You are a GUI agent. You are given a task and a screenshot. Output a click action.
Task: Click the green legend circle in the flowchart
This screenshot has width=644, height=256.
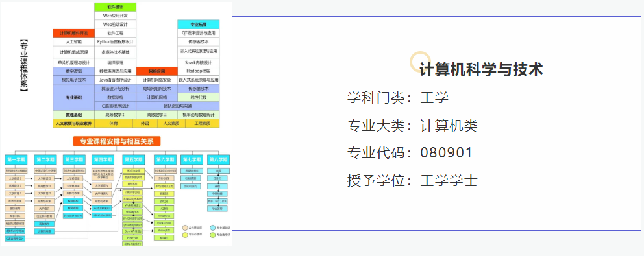coord(212,235)
